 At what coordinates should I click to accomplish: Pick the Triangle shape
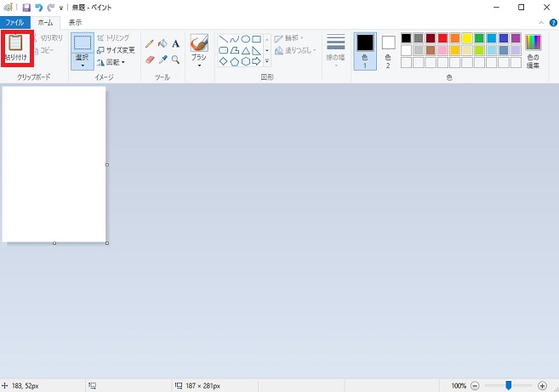click(x=245, y=50)
